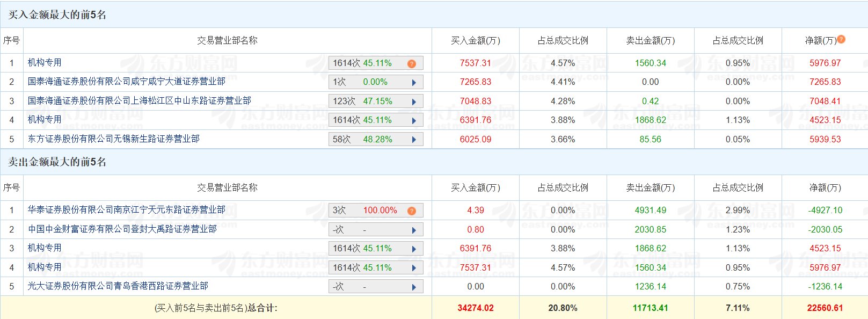Click the buy amount 4.39
Screen dimensions: 868x319
[x=476, y=210]
